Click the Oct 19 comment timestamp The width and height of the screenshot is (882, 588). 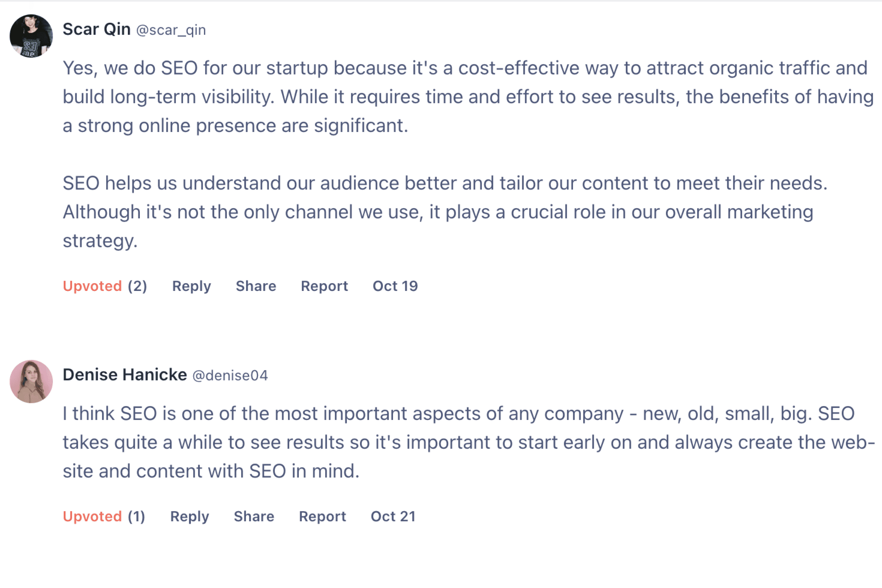395,286
